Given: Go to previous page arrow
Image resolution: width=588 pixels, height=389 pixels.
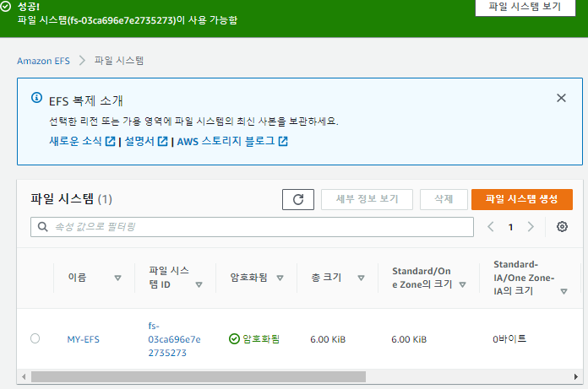Looking at the screenshot, I should click(x=491, y=226).
